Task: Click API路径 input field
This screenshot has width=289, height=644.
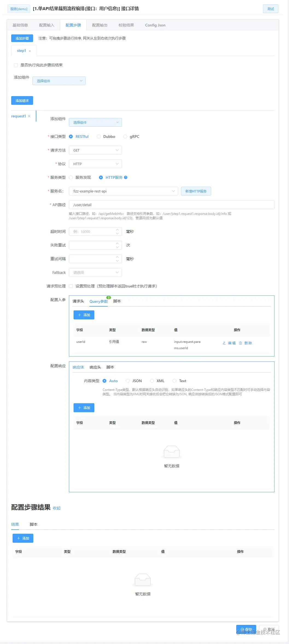Action: tap(172, 205)
